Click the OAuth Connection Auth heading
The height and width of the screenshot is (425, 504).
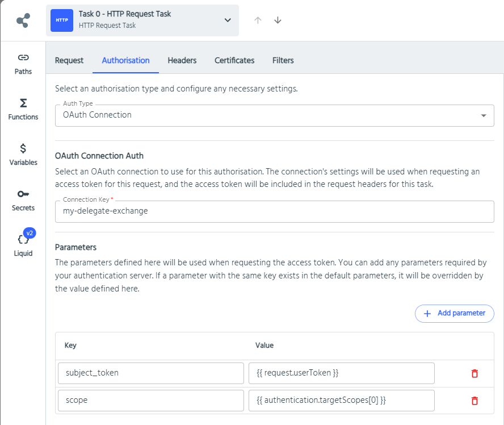[x=99, y=156]
